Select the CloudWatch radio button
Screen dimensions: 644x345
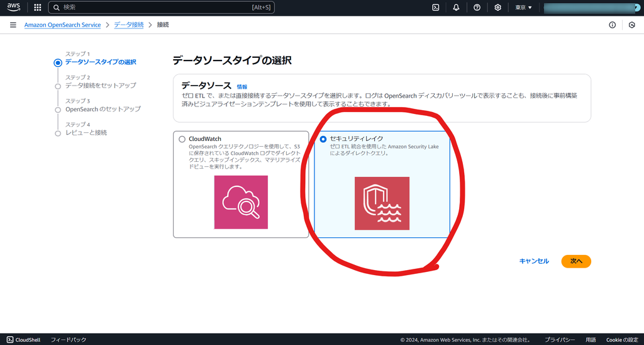(182, 139)
